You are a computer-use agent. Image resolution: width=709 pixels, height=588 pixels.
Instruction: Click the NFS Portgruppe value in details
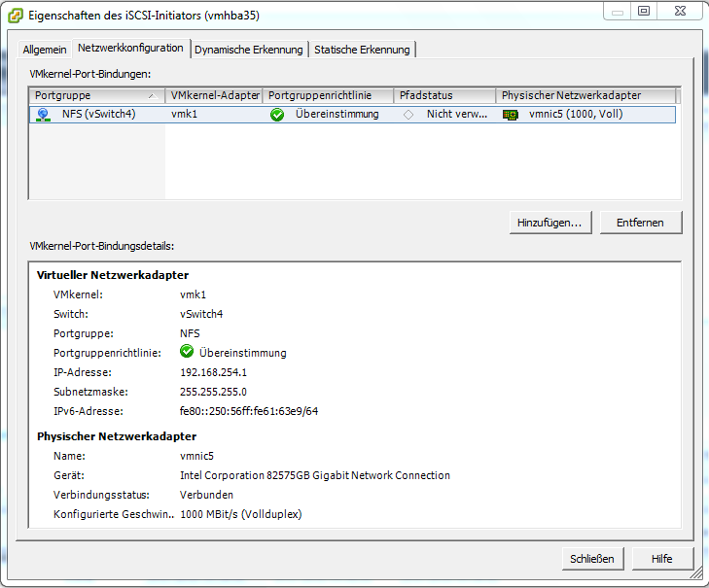coord(190,333)
